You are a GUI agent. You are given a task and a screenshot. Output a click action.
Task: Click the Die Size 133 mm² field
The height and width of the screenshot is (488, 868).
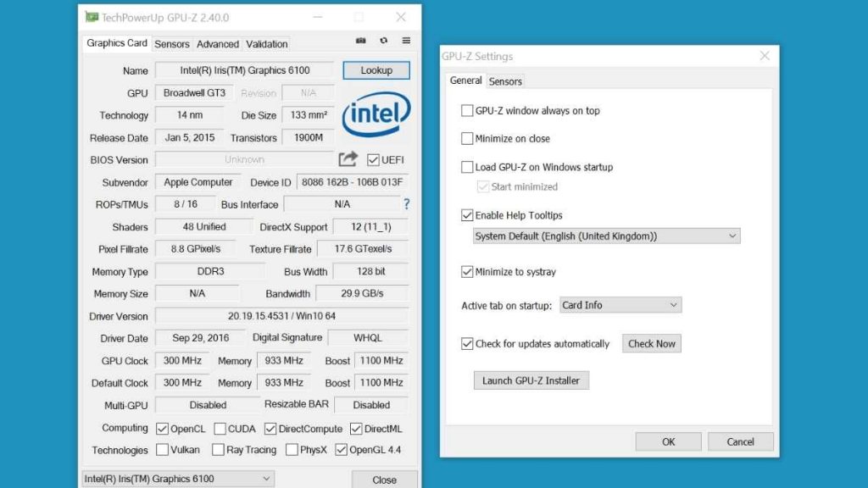(x=308, y=115)
